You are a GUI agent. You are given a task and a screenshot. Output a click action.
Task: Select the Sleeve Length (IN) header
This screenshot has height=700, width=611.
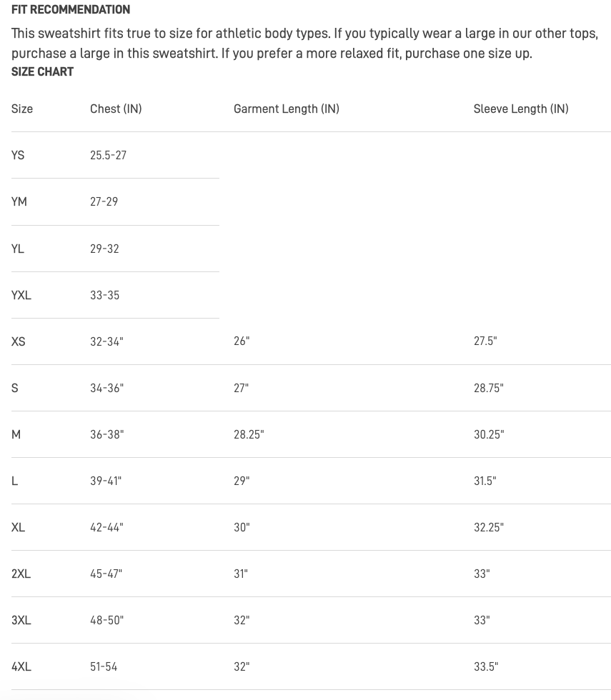pos(521,109)
